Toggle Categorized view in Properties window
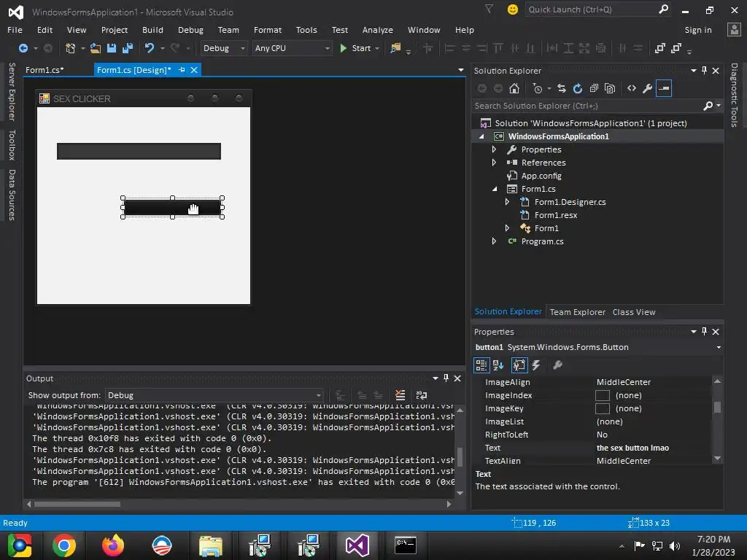 481,365
